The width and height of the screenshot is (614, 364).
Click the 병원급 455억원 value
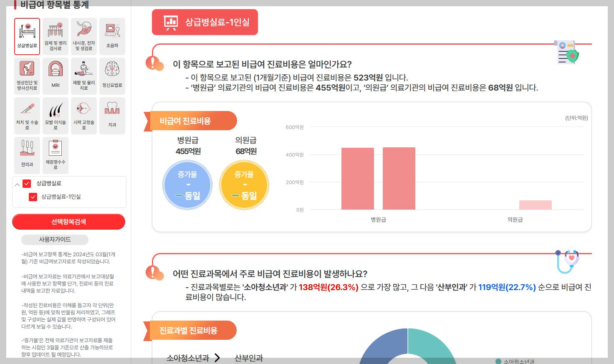pyautogui.click(x=188, y=151)
